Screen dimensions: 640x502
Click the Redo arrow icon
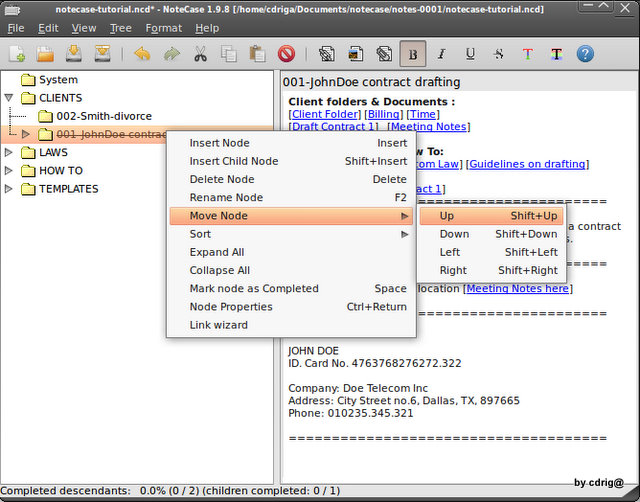click(x=171, y=54)
